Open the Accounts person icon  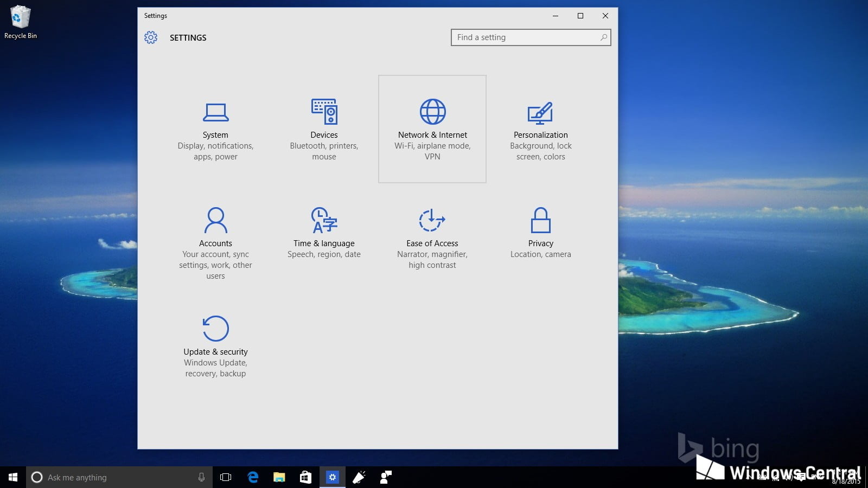tap(215, 220)
